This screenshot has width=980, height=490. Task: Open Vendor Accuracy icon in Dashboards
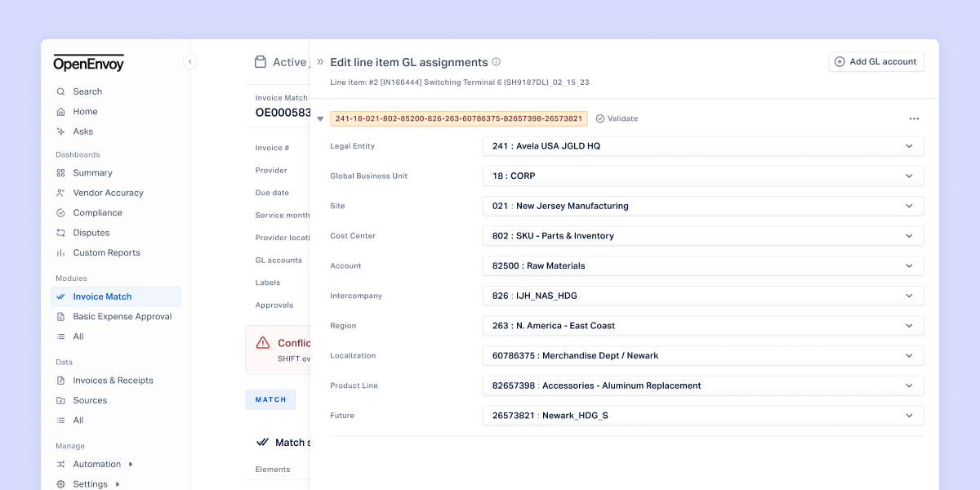[x=60, y=193]
